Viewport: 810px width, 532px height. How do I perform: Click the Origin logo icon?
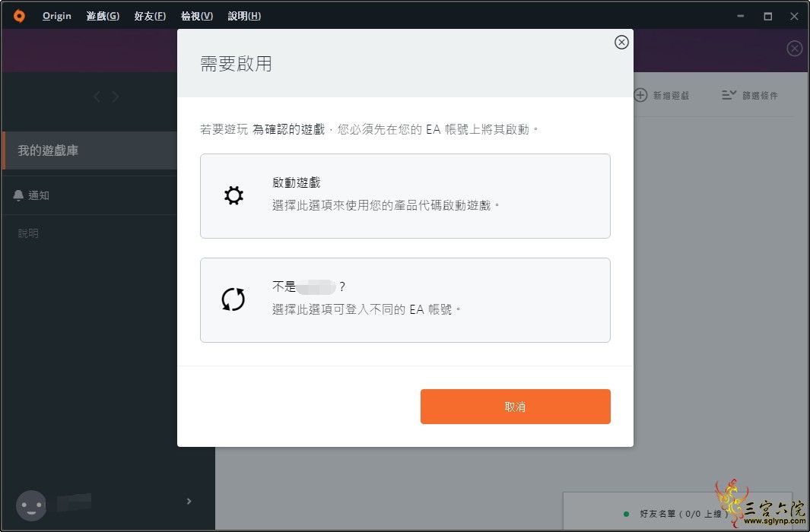click(19, 16)
